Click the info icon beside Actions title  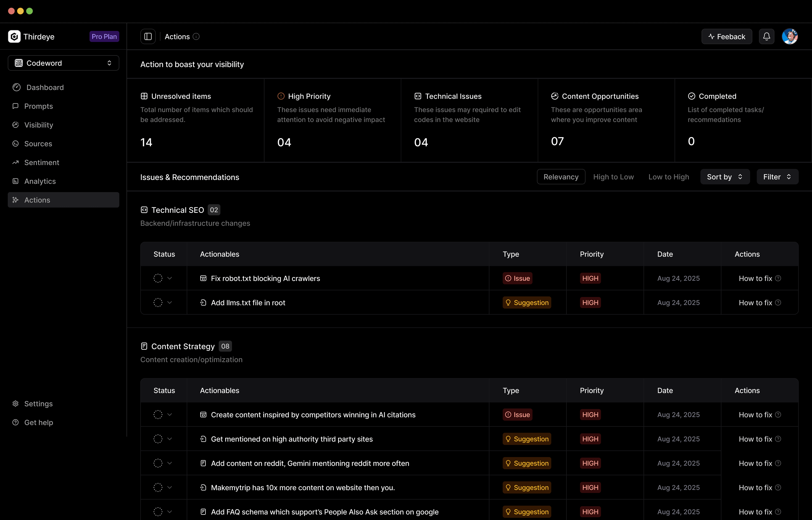click(x=196, y=36)
